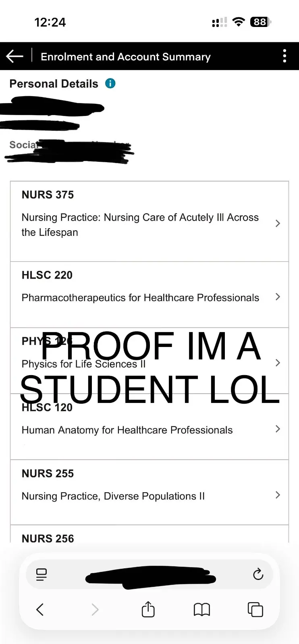Open Human Anatomy for Healthcare Professionals
Image resolution: width=299 pixels, height=644 pixels.
127,430
